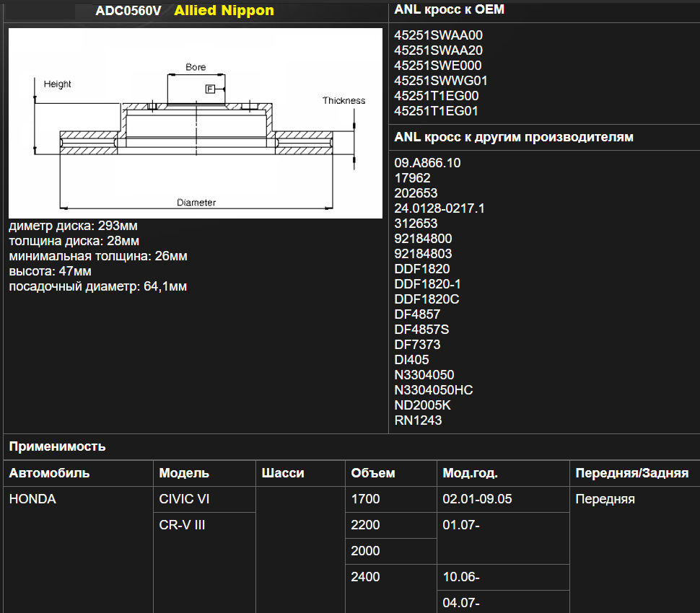
Task: Select the Передняя/Задняя column header
Action: pos(631,473)
